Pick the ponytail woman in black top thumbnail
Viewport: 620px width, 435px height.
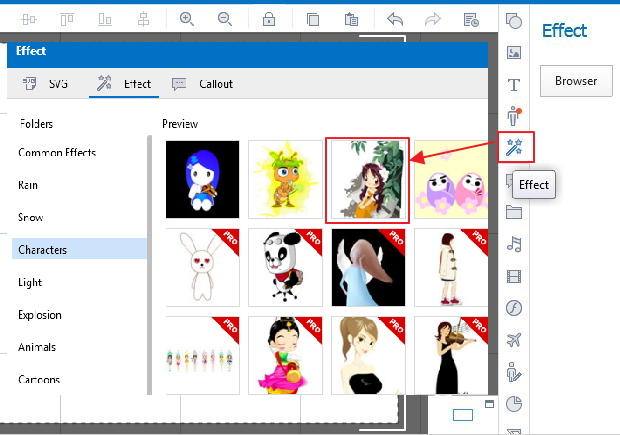pyautogui.click(x=369, y=355)
